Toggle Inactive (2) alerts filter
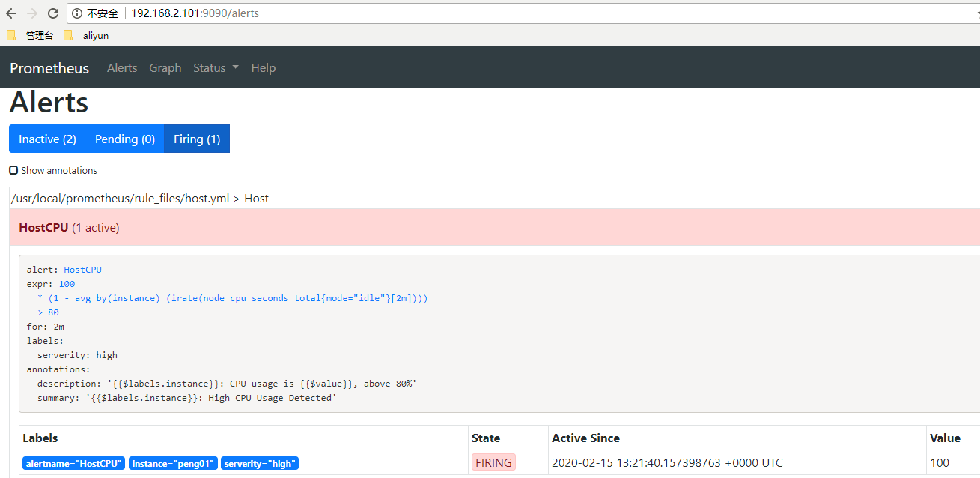 point(47,139)
